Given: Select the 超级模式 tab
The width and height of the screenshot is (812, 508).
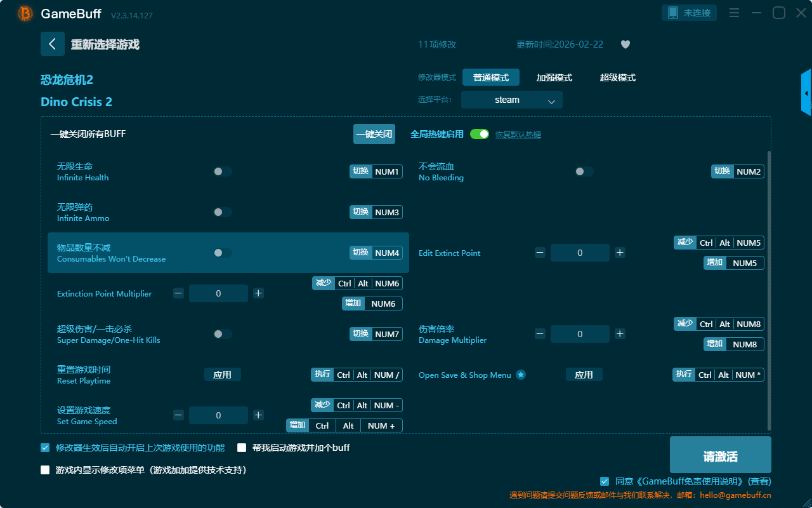Looking at the screenshot, I should coord(617,77).
